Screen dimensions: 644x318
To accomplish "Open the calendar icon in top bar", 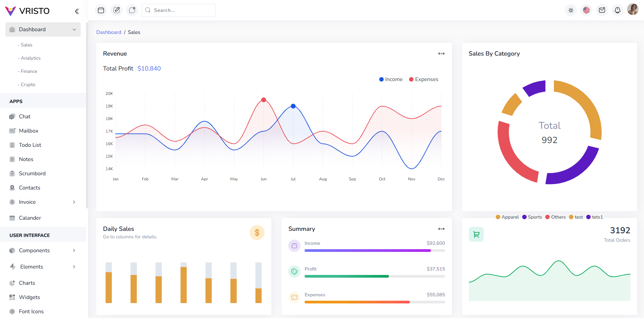I will (x=101, y=10).
